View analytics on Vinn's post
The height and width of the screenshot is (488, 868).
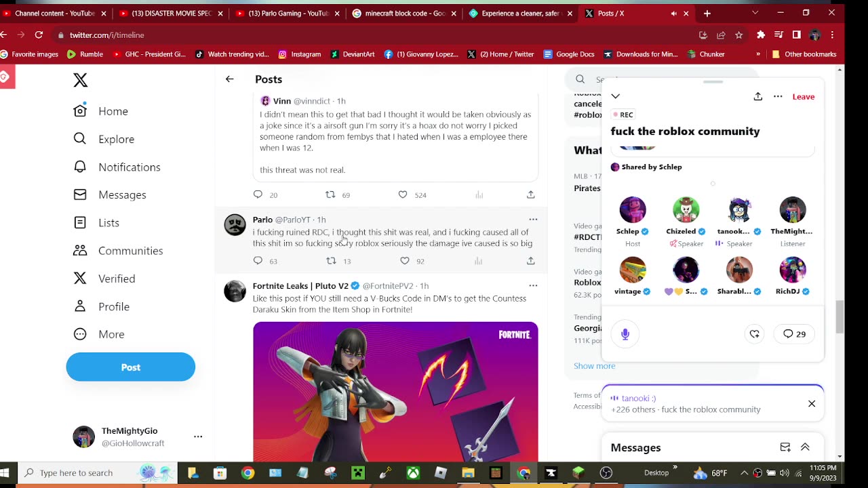click(x=479, y=195)
